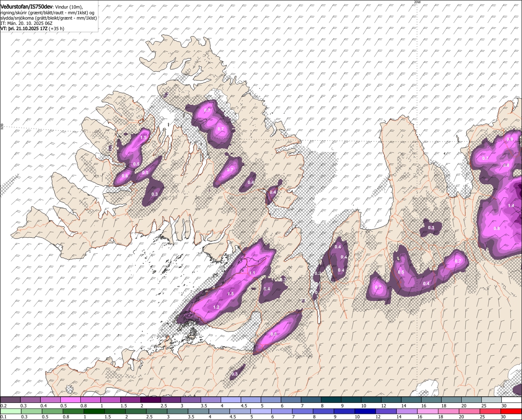The image size is (522, 420).
Task: Click the valid time line 'VT: þri. 21.10.2025 17Z'
Action: 24,29
